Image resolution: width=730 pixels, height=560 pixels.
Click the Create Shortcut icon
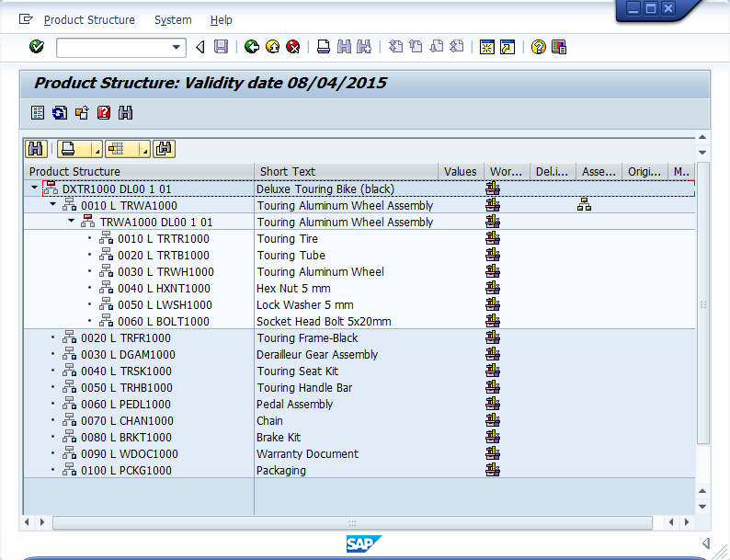pyautogui.click(x=508, y=47)
